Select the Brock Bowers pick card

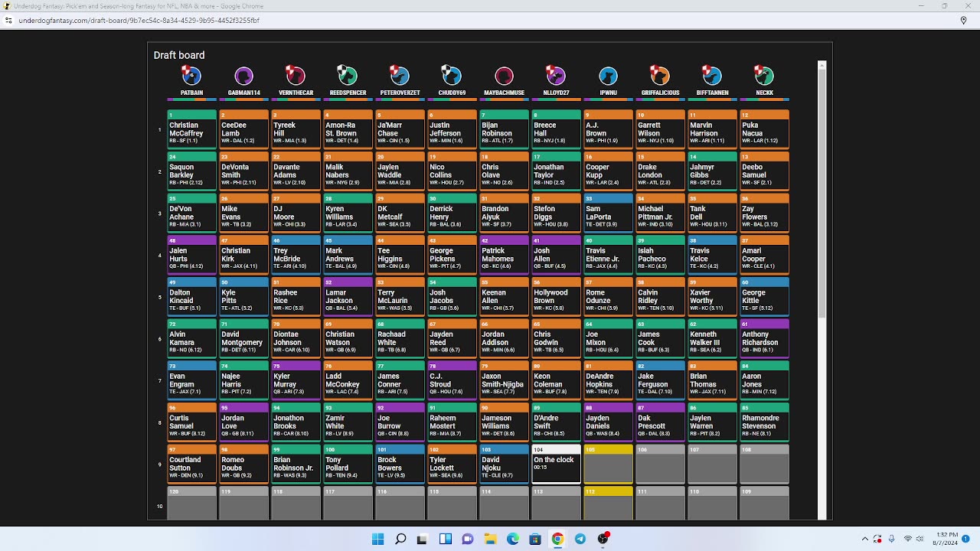click(400, 465)
